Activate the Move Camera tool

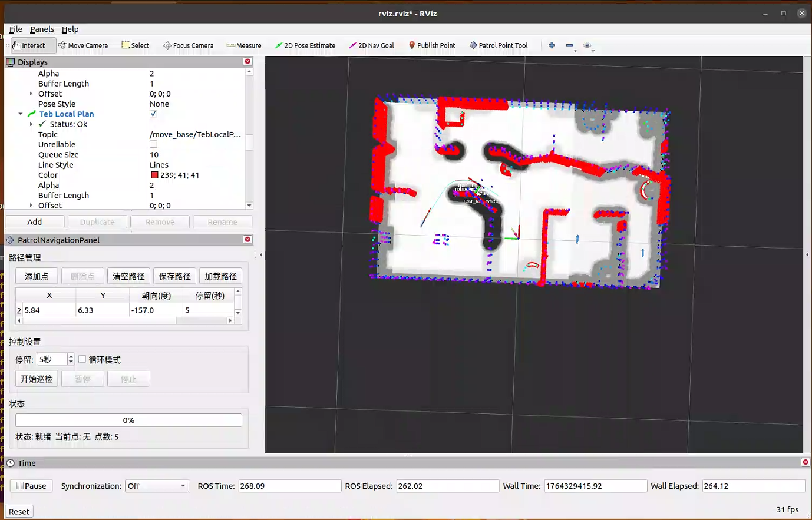83,45
